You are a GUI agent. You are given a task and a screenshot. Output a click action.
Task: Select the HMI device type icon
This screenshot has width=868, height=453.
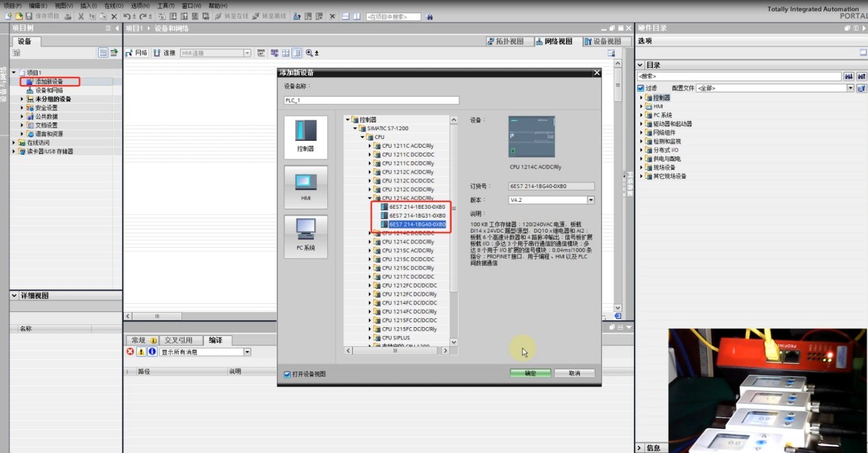click(x=305, y=187)
